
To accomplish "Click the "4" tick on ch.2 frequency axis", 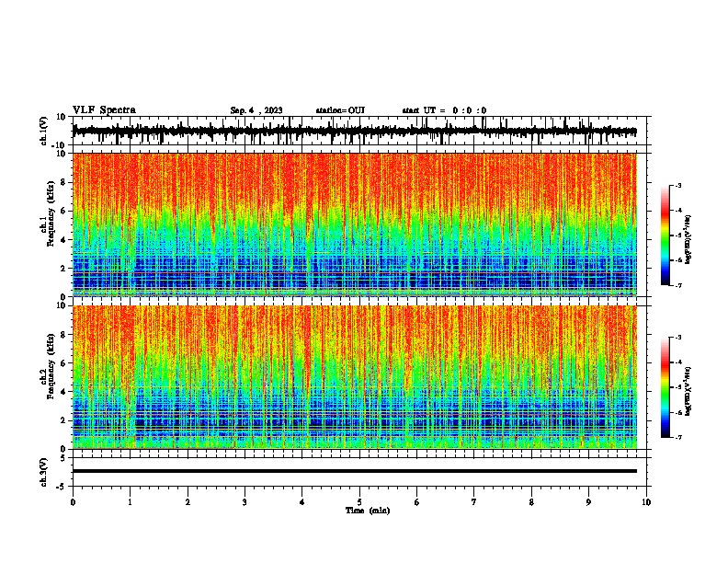I will click(x=63, y=392).
